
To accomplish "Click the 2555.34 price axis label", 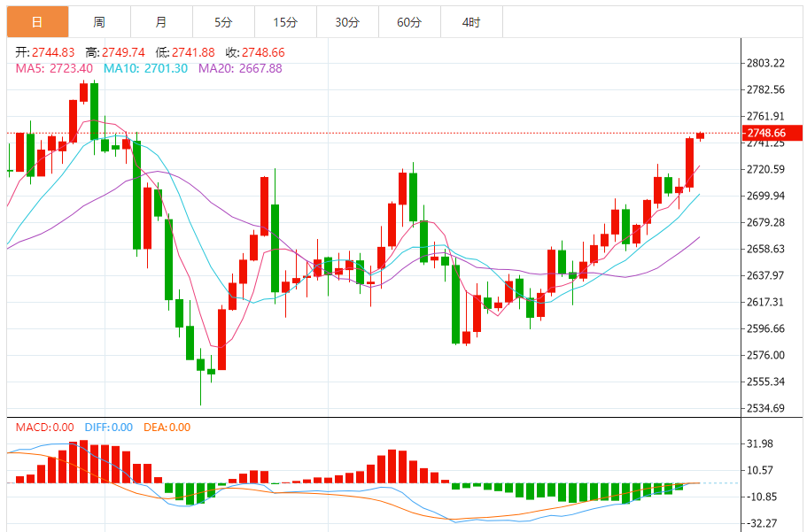I will [766, 382].
